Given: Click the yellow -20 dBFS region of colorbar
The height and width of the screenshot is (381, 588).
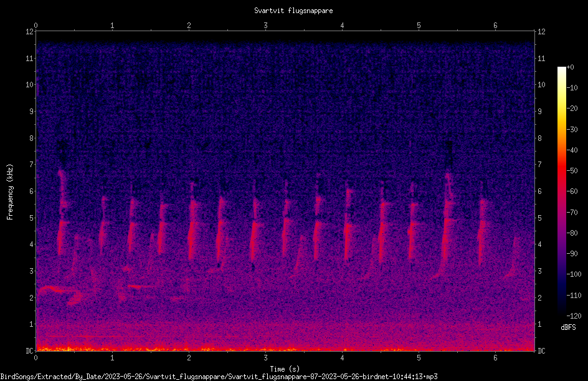Looking at the screenshot, I should tap(561, 109).
